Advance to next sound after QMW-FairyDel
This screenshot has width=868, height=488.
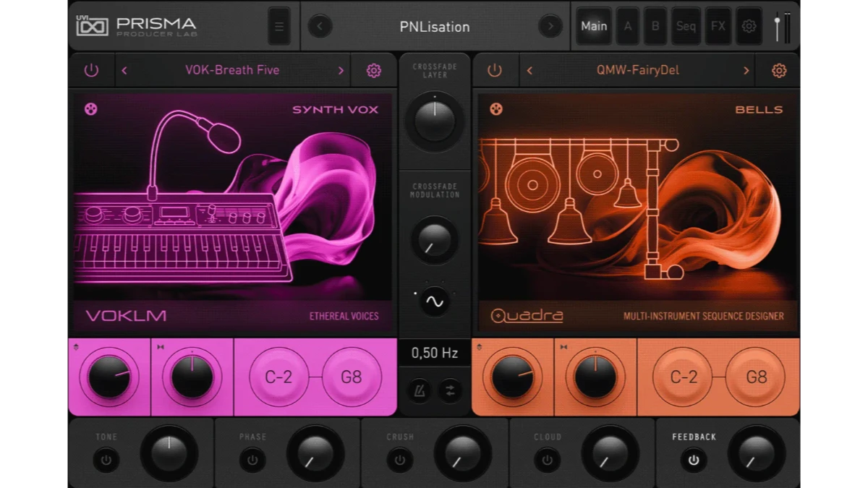point(746,71)
